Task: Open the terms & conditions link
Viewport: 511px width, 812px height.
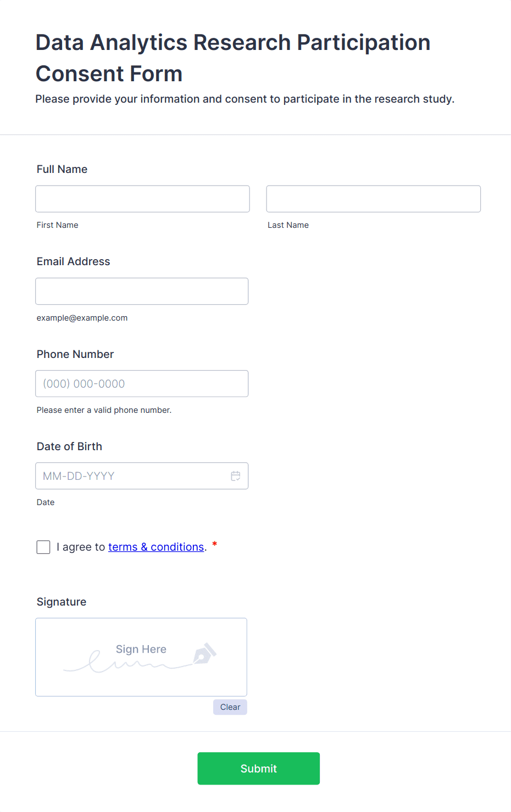Action: (156, 547)
